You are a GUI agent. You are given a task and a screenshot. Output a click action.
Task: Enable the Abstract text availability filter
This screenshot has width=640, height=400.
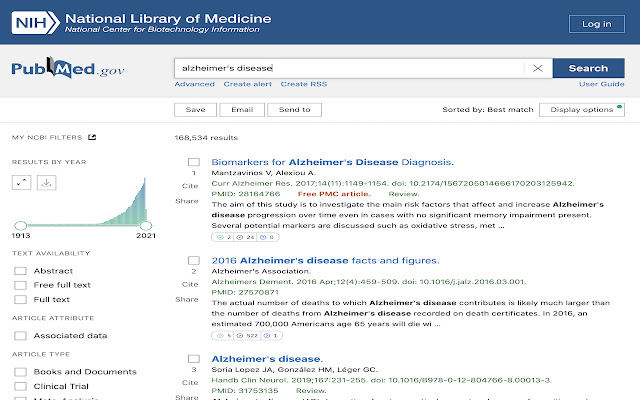pyautogui.click(x=20, y=271)
